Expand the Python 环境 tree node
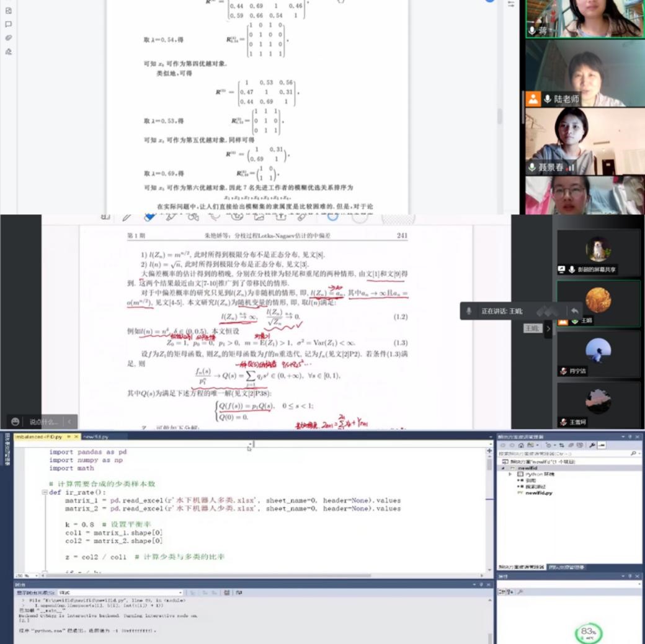The width and height of the screenshot is (645, 644). coord(510,474)
